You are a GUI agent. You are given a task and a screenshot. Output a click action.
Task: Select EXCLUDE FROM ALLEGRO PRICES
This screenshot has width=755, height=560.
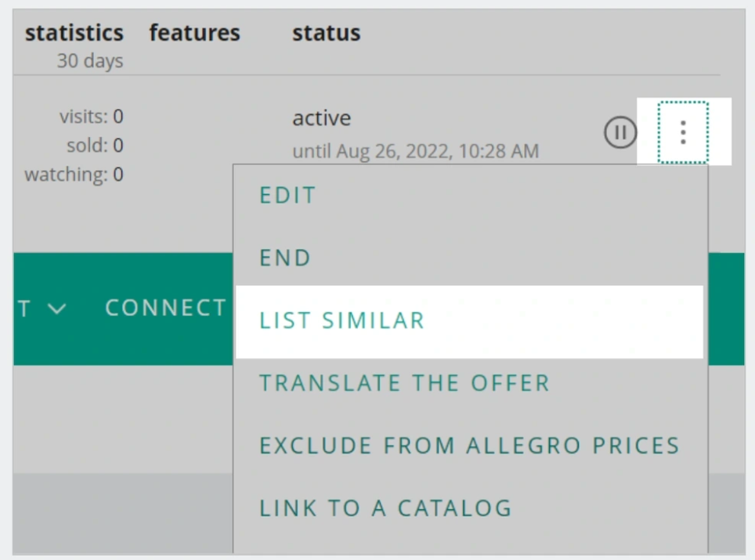[x=469, y=446]
